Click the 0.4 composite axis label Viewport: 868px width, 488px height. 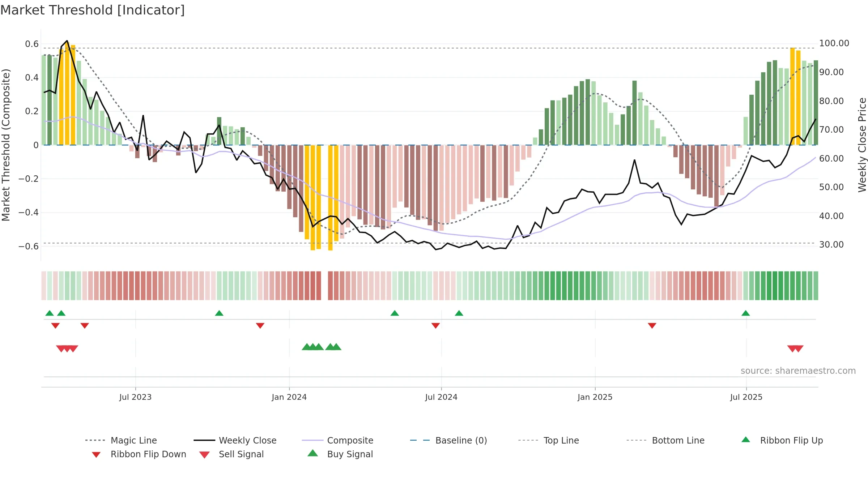tap(32, 78)
